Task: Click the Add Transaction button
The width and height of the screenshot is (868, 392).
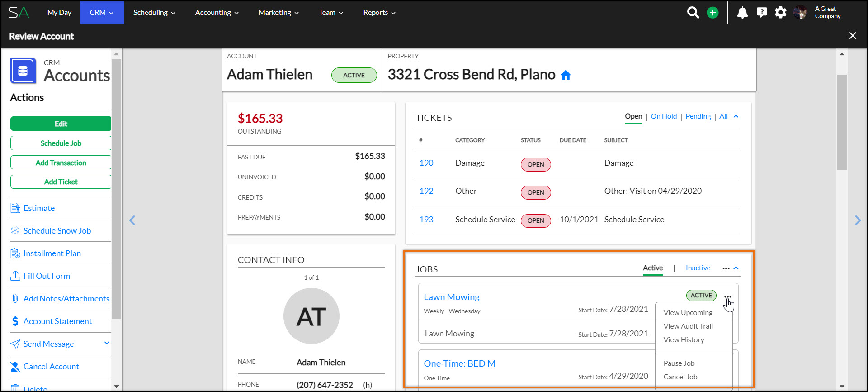Action: (61, 163)
